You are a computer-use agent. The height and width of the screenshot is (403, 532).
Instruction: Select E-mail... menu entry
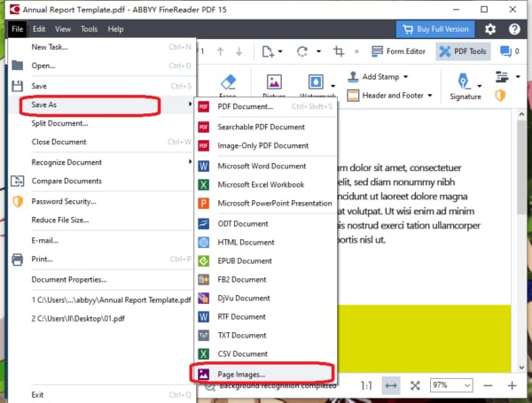click(102, 241)
